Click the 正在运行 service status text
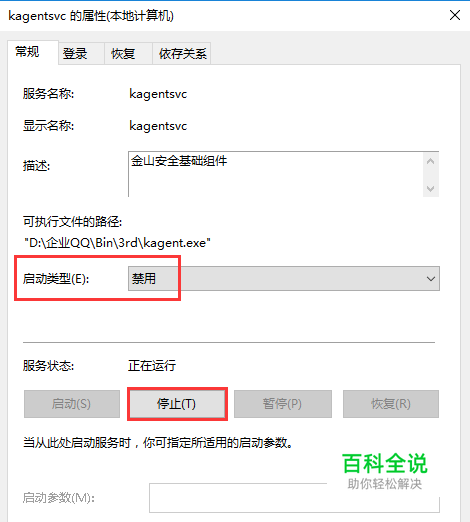470x522 pixels. [152, 366]
